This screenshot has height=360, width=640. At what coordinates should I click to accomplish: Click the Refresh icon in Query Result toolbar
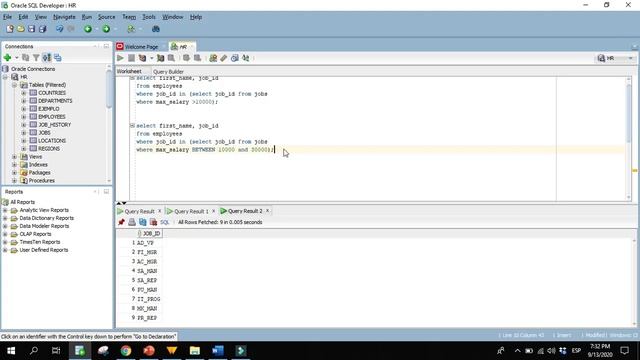142,222
